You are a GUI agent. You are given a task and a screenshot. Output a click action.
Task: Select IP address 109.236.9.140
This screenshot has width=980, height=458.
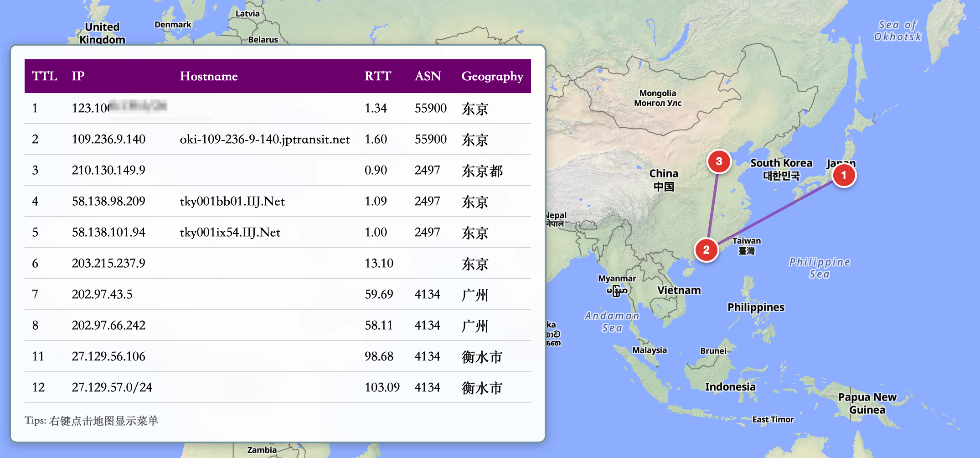(x=108, y=139)
